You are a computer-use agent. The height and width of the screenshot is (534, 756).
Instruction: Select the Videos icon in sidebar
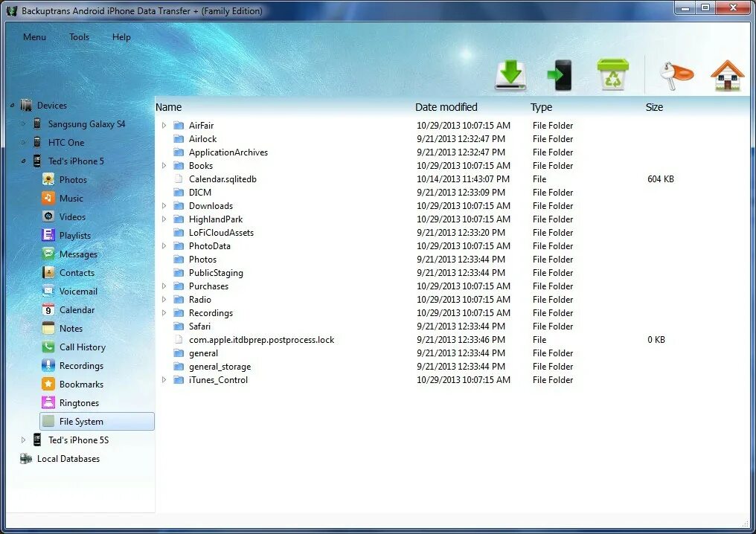pos(48,217)
